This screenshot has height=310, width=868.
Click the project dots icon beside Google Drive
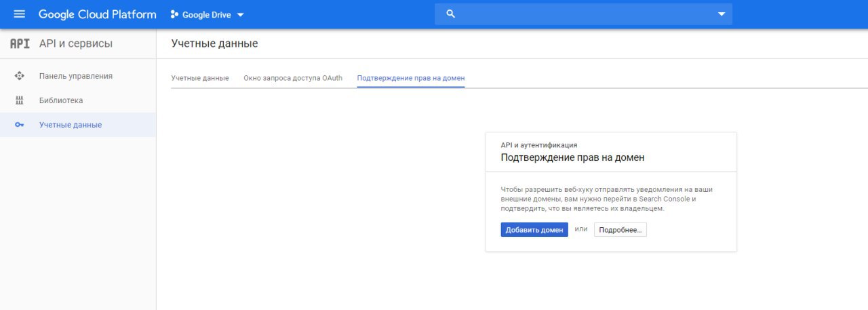174,14
